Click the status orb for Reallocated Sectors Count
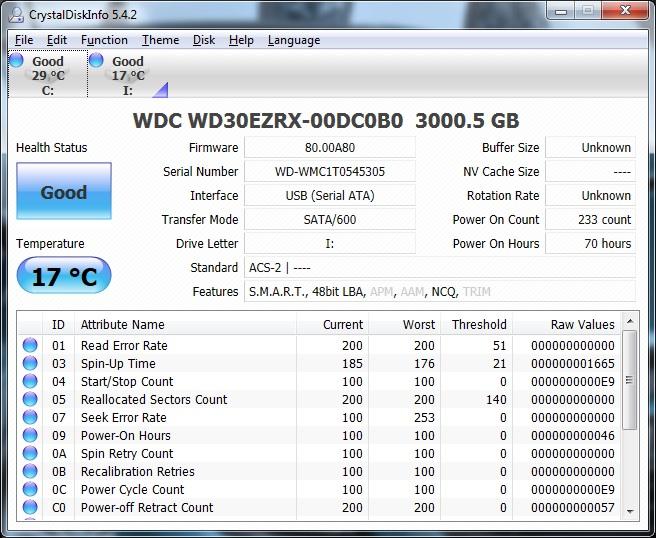The height and width of the screenshot is (538, 656). 30,399
